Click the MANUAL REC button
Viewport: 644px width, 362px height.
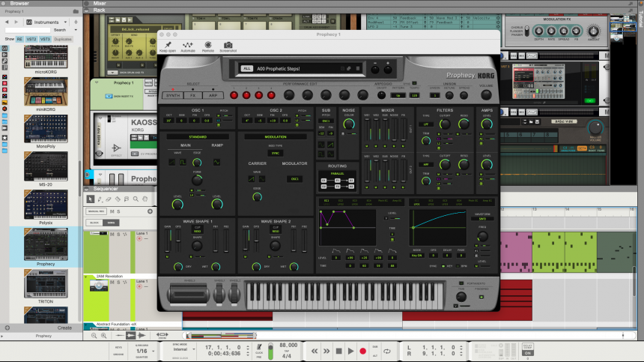point(96,211)
